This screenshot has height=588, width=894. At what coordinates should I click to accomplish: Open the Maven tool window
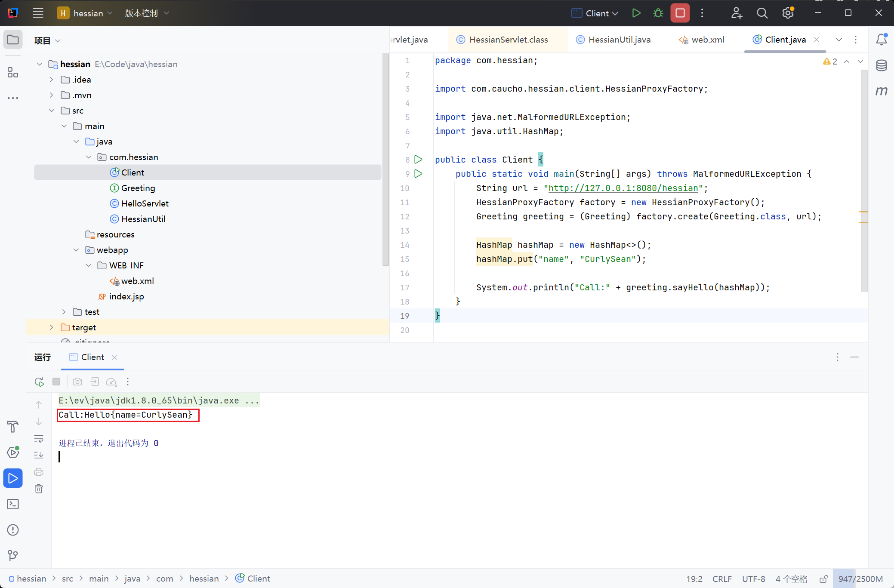881,91
